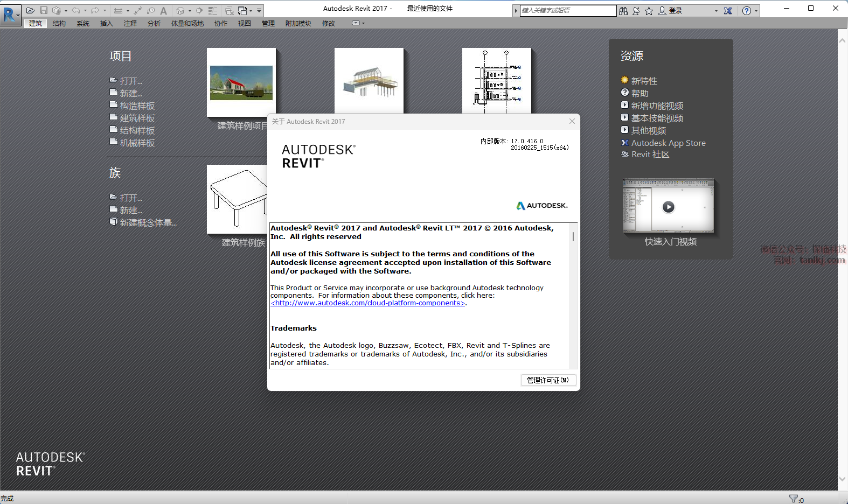
Task: Click the Help question mark icon
Action: (x=746, y=11)
